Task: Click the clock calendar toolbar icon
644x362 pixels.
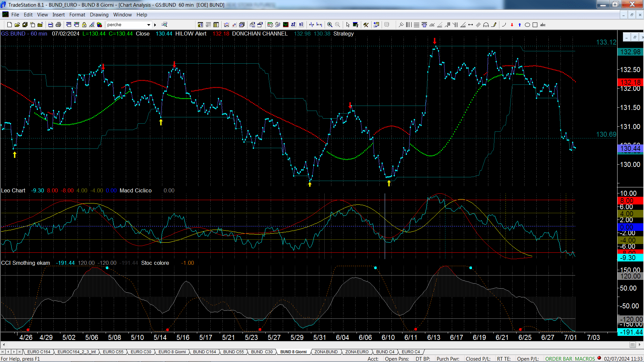Action: click(270, 25)
